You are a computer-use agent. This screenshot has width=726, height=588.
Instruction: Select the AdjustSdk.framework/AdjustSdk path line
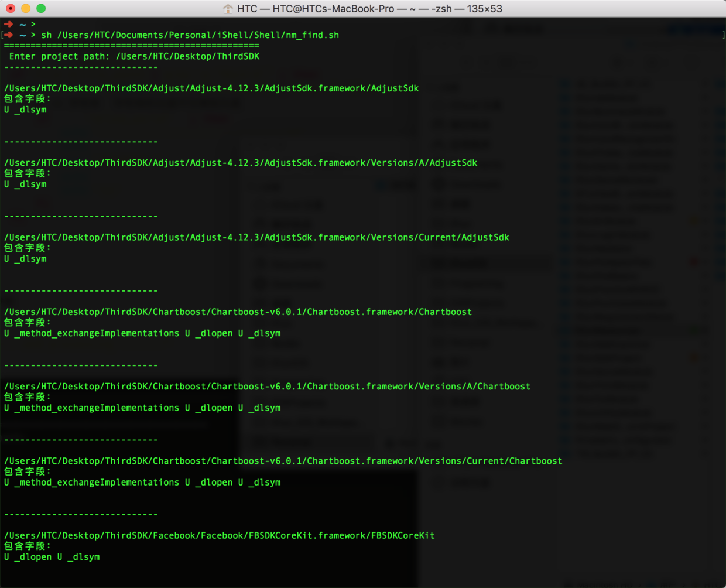(211, 88)
